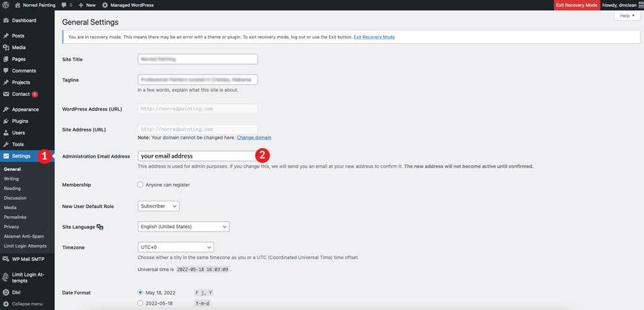Click the user avatar beside Howdy, dmclean
The width and height of the screenshot is (644, 310).
pos(641,5)
